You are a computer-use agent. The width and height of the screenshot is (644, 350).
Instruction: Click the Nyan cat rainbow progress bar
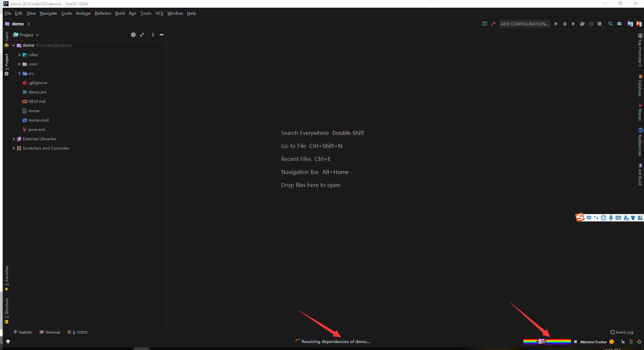(547, 341)
